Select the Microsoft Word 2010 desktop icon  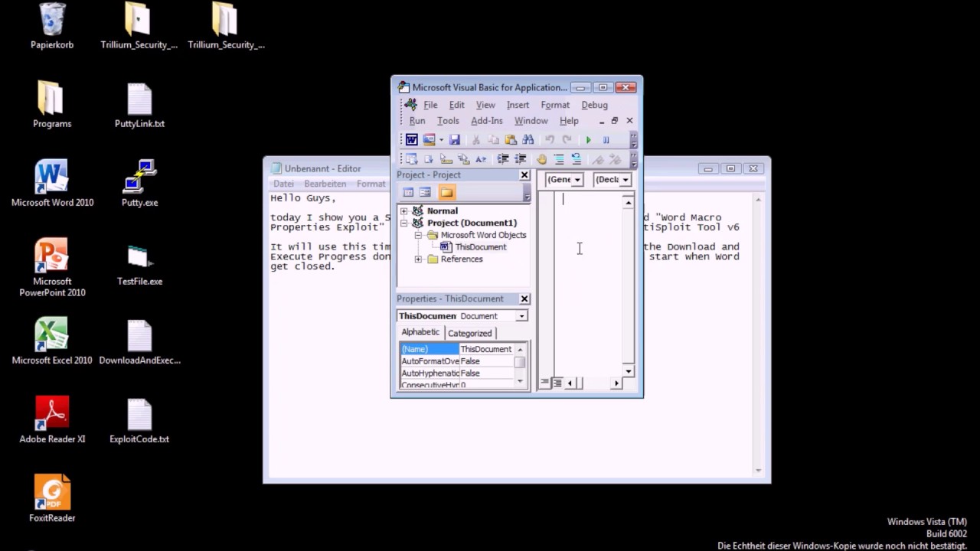point(52,184)
